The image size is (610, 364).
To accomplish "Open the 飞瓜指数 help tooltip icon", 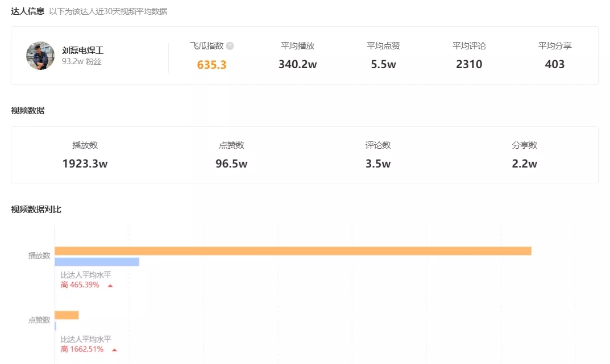I will (x=230, y=45).
